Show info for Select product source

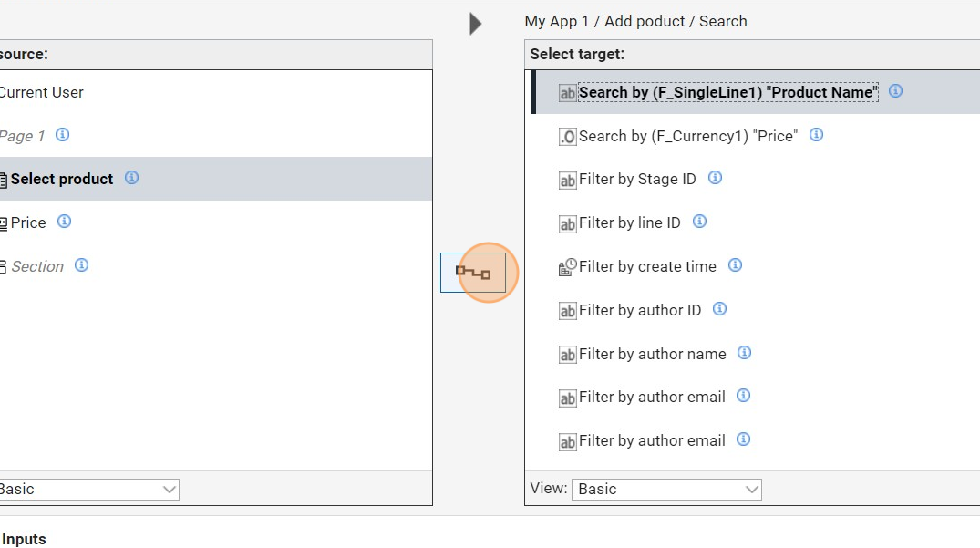(x=131, y=178)
